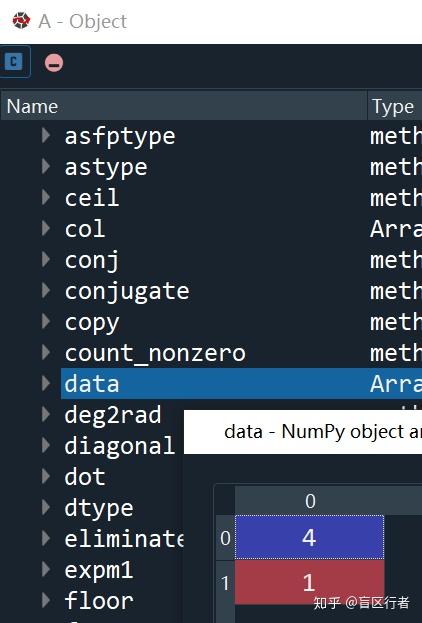Select the conj attribute name
This screenshot has height=623, width=422.
(92, 261)
